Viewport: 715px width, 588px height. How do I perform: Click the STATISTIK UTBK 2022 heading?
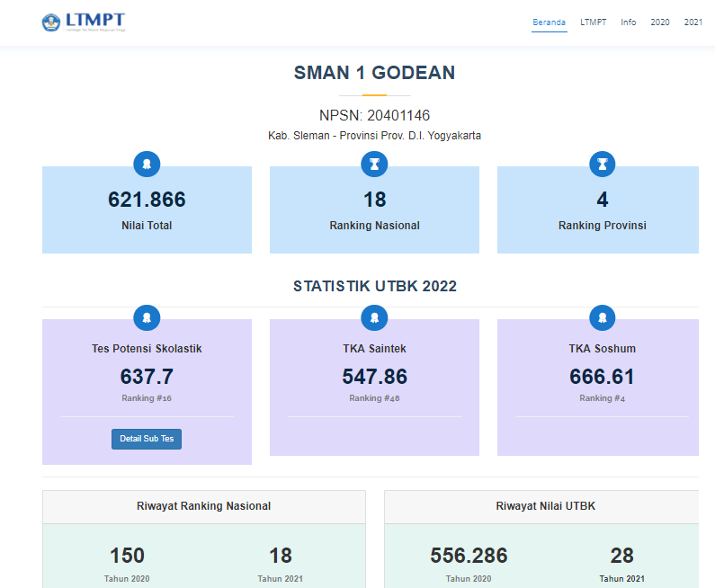coord(375,286)
